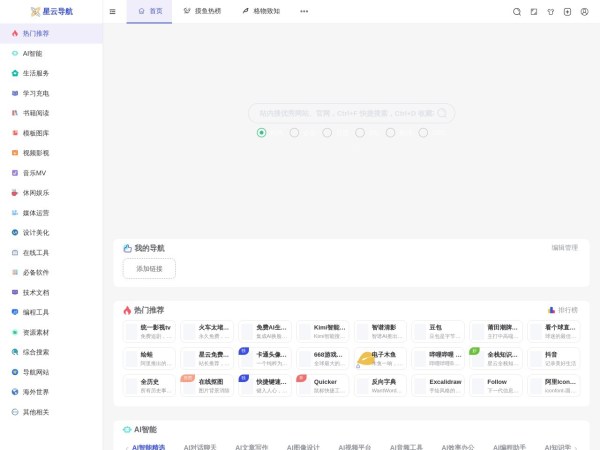
Task: Open the 音乐MV sidebar category
Action: (35, 173)
